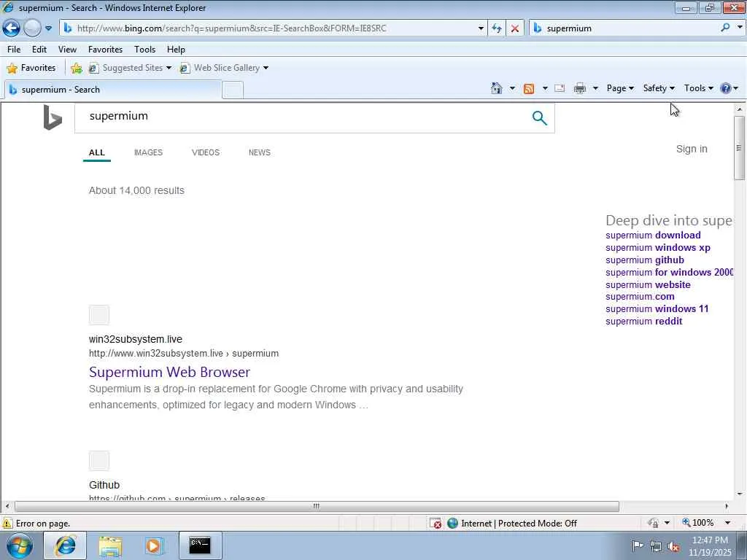Open the Page command menu

click(620, 88)
